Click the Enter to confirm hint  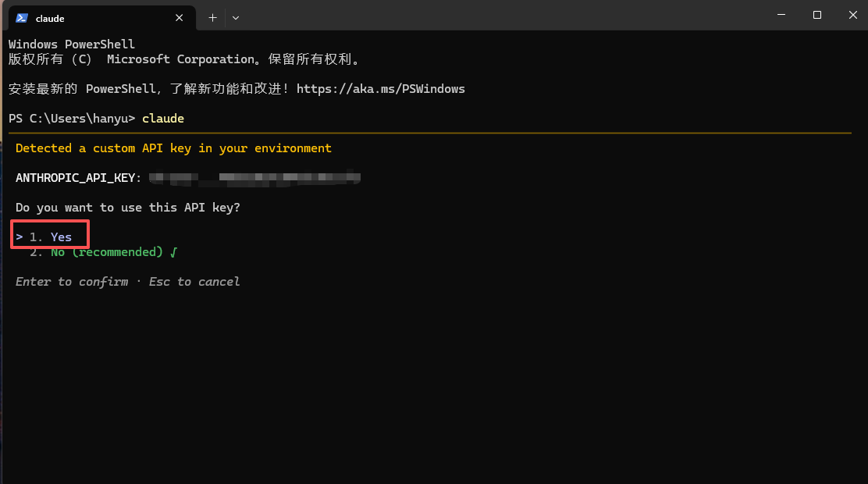[71, 281]
